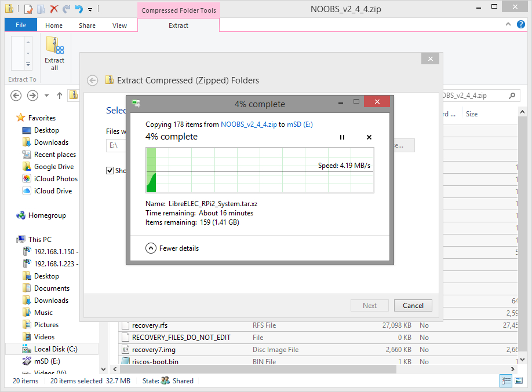This screenshot has width=532, height=392.
Task: Navigate back in Explorer
Action: 16,96
